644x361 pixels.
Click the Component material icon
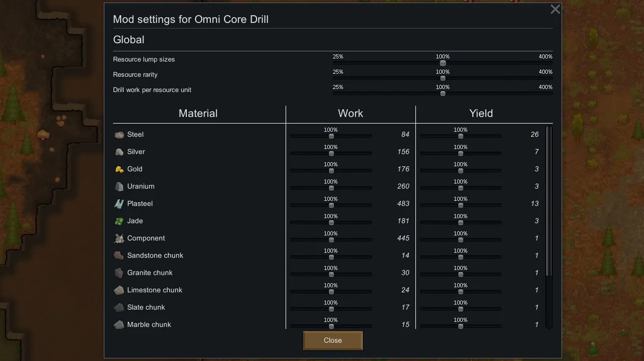point(119,238)
